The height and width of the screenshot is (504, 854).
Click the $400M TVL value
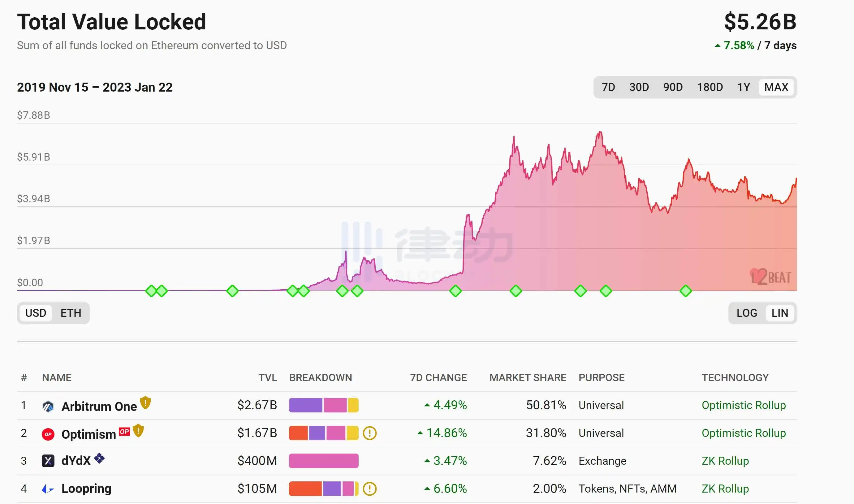tap(257, 461)
